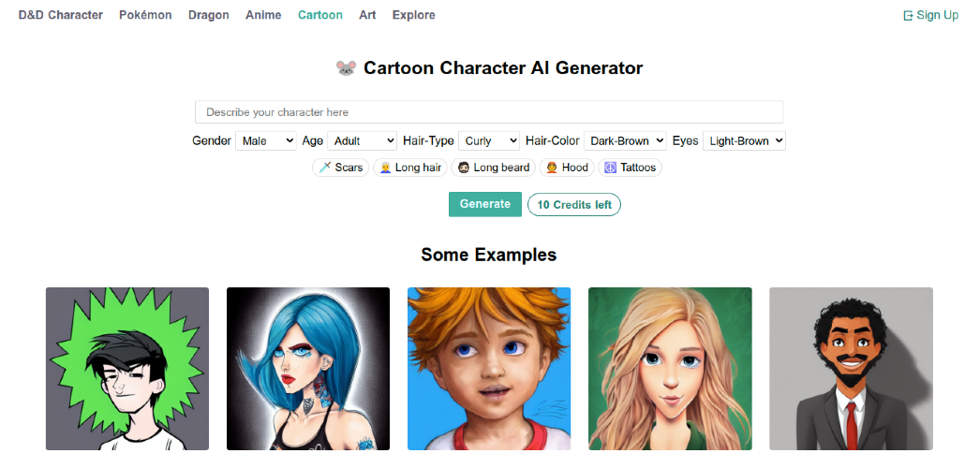View the orange-haired child example image
This screenshot has width=980, height=468.
(x=489, y=369)
